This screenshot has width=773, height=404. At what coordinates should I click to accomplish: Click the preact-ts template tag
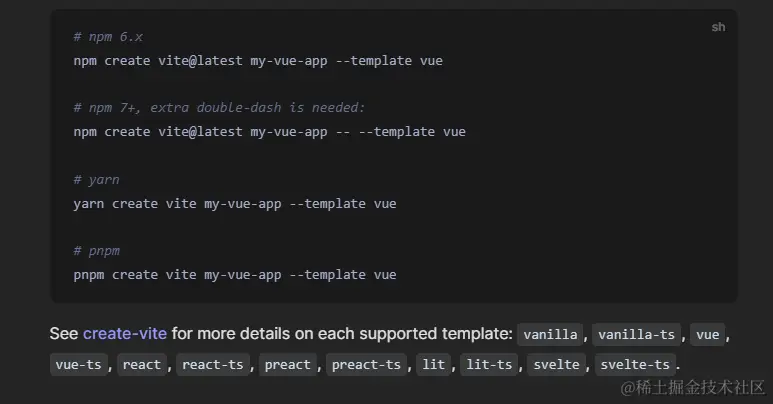point(366,365)
